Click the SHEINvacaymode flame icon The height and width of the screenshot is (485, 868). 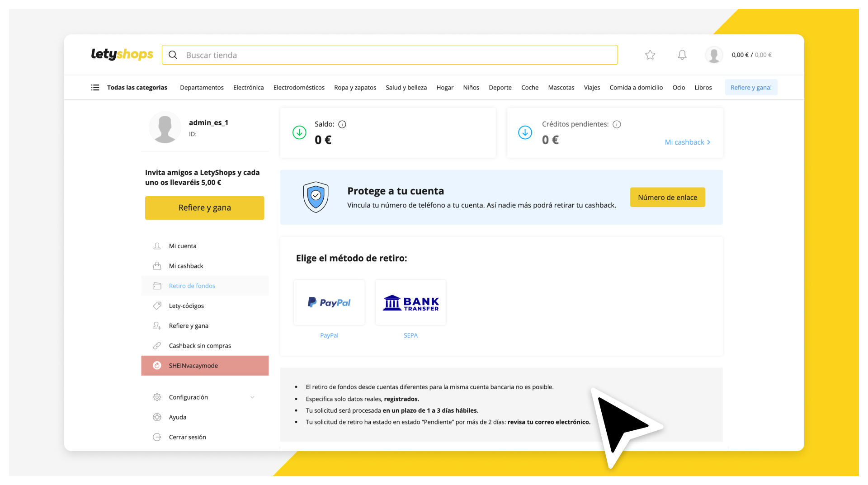pos(157,365)
